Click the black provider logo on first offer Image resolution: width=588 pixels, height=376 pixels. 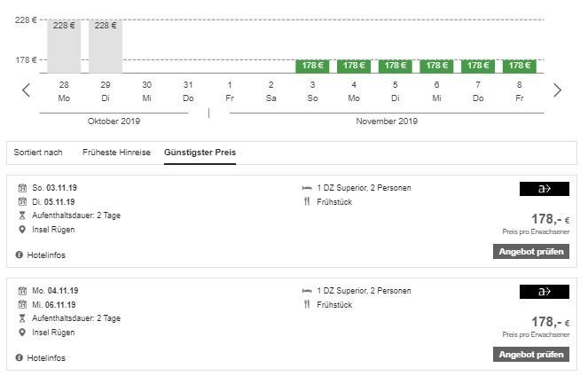click(545, 189)
